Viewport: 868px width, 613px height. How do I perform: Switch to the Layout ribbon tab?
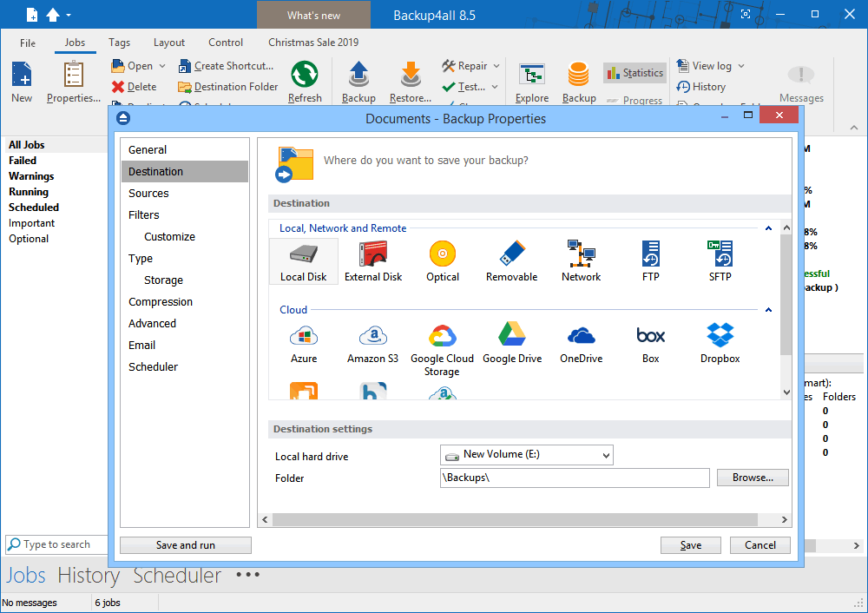169,43
